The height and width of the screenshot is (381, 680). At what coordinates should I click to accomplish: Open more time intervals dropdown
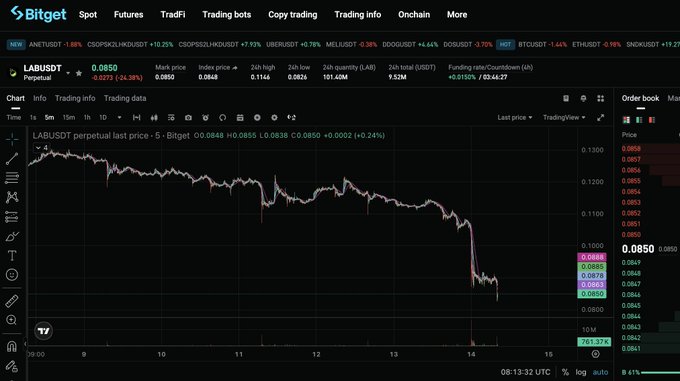[120, 117]
